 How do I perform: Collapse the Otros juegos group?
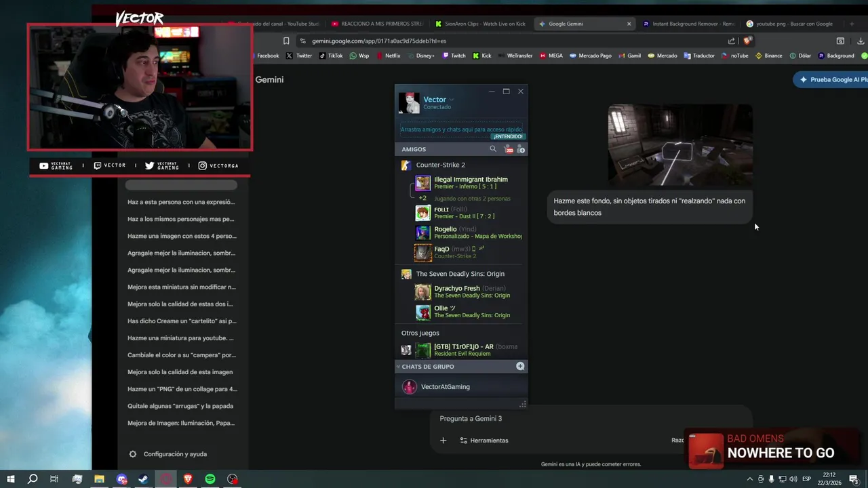tap(420, 333)
